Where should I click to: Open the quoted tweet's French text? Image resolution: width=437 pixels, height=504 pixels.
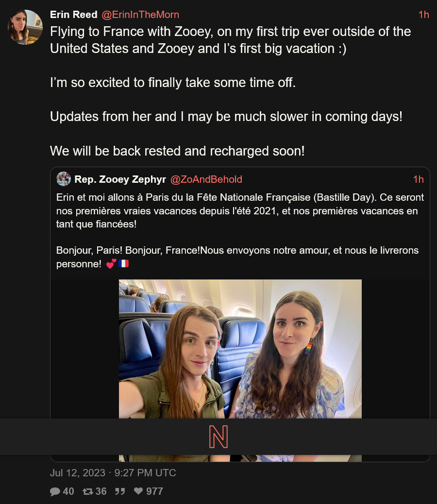(x=240, y=230)
